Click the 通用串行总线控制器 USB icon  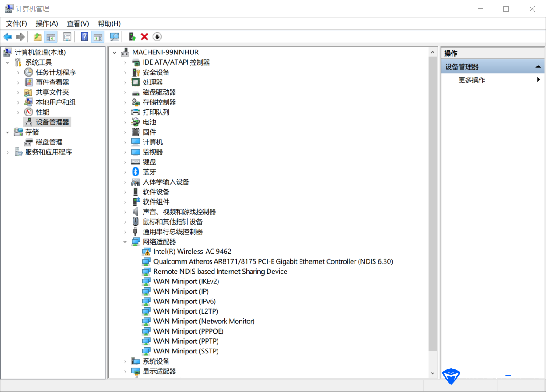coord(136,232)
